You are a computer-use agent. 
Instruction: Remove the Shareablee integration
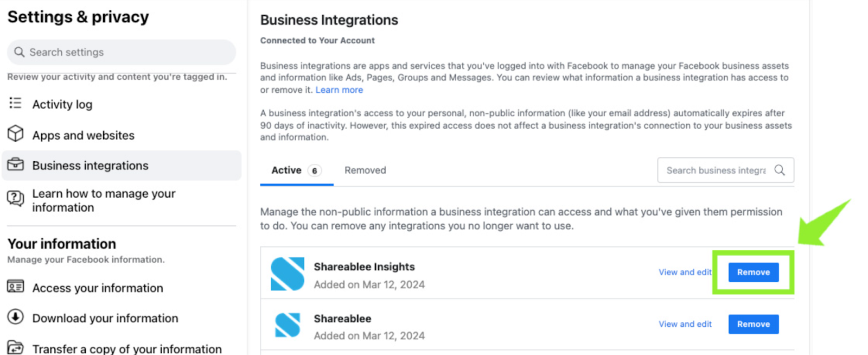(x=753, y=325)
